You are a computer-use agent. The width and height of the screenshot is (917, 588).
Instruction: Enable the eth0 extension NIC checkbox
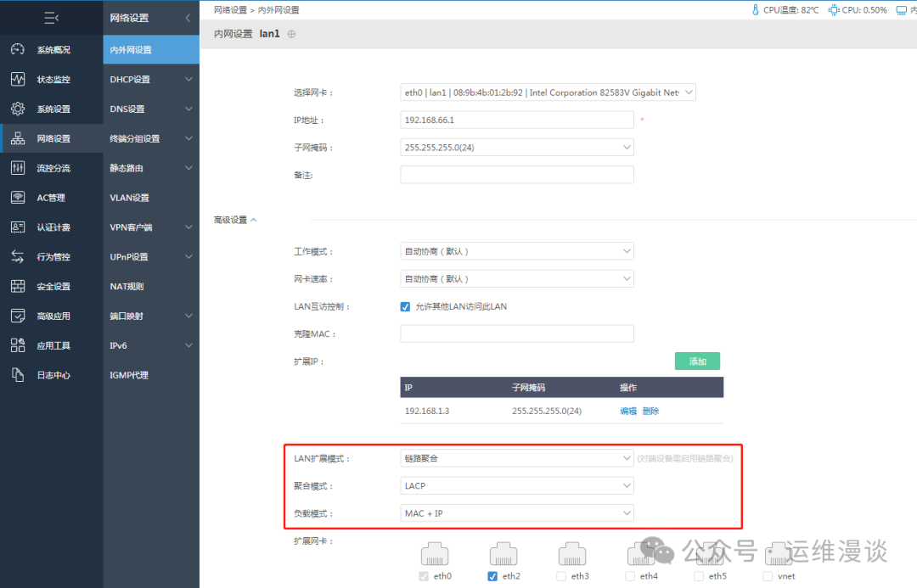[423, 575]
